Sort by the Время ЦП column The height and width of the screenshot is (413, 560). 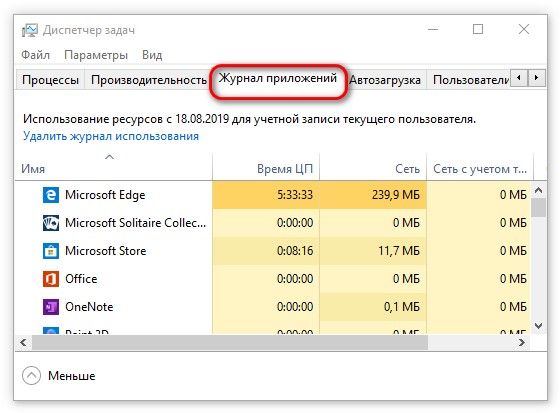click(x=266, y=166)
